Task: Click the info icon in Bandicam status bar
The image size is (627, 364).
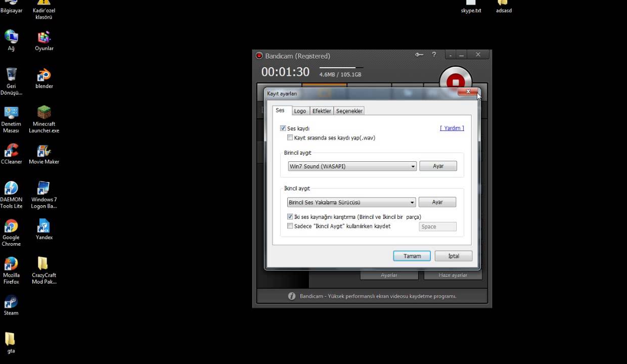Action: (x=292, y=296)
